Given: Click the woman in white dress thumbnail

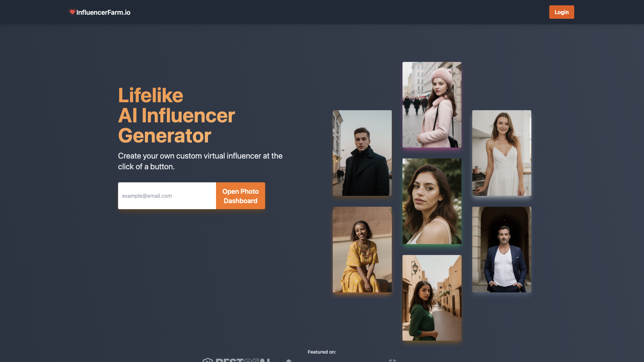Looking at the screenshot, I should coord(501,153).
